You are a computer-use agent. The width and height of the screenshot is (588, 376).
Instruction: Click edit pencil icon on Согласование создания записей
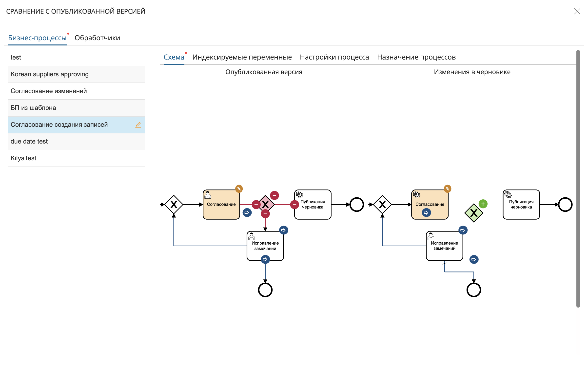pyautogui.click(x=138, y=125)
